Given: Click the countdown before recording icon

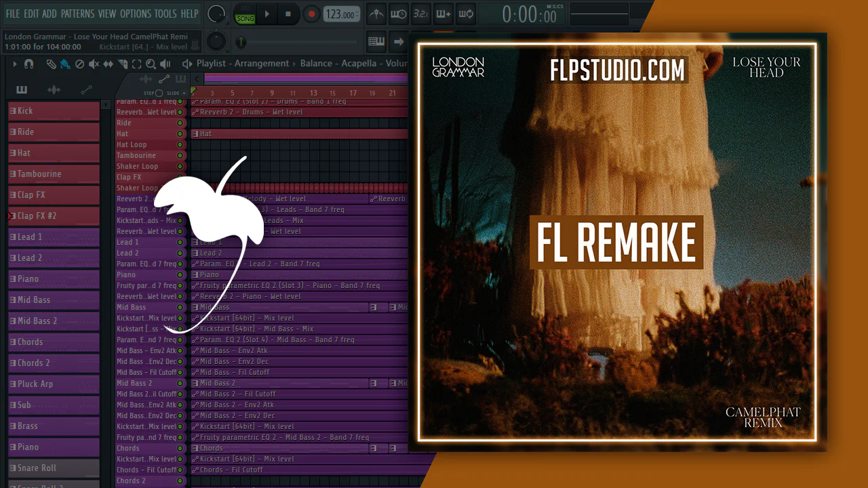Looking at the screenshot, I should (x=420, y=14).
